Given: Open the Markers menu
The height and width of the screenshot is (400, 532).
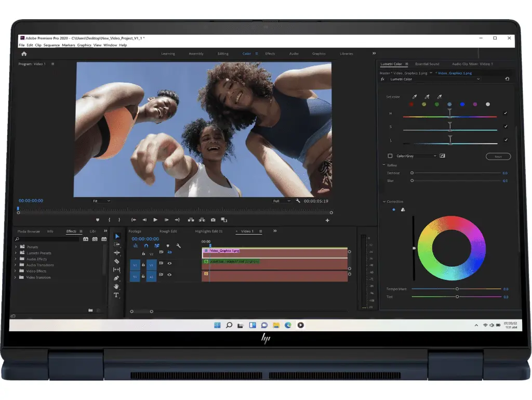Looking at the screenshot, I should (69, 45).
